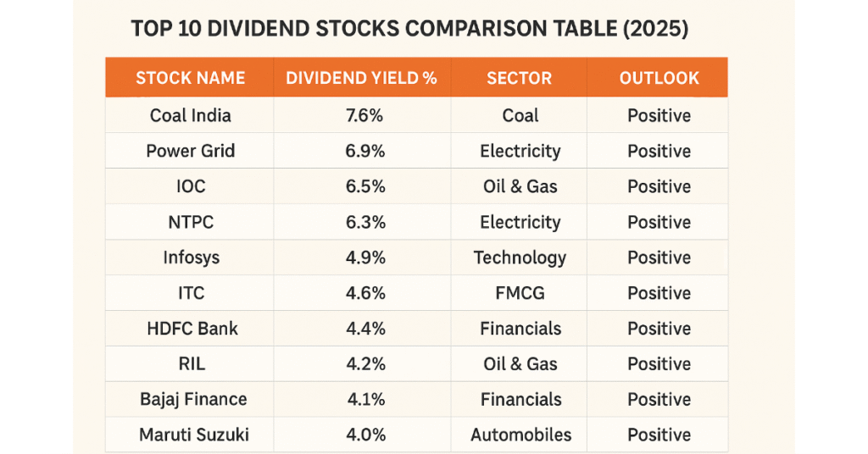Image resolution: width=868 pixels, height=454 pixels.
Task: Click the 7.6% dividend yield value
Action: click(x=361, y=115)
